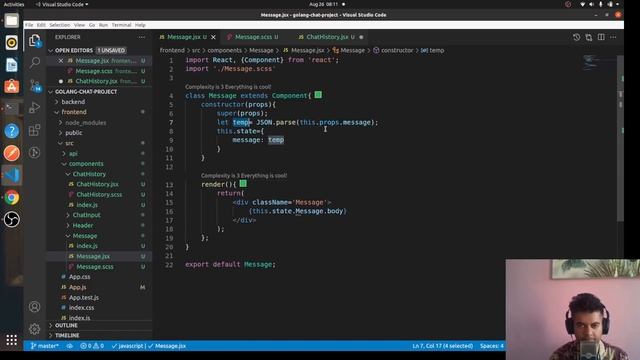This screenshot has height=360, width=640.
Task: Expand the public folder
Action: click(73, 133)
